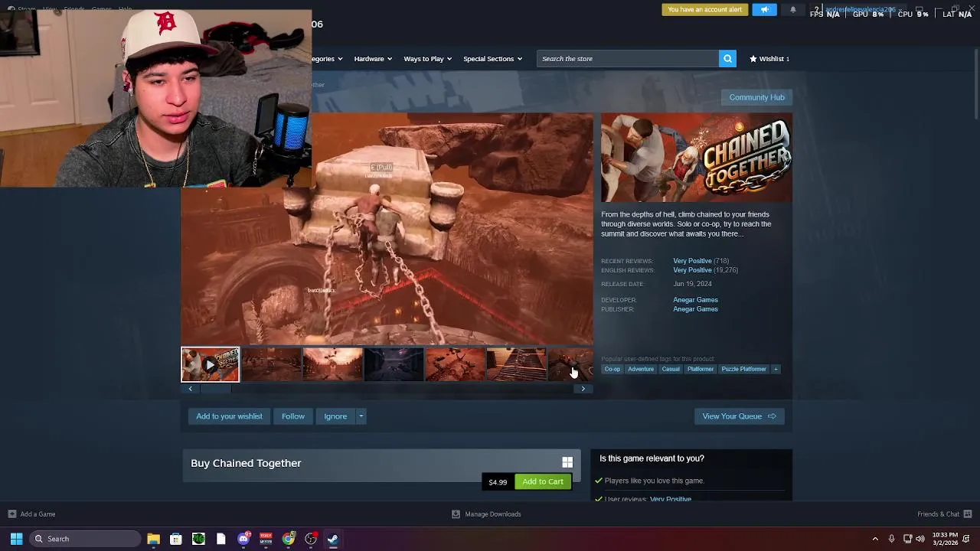Open Manage Downloads icon in bottom bar
The image size is (980, 551).
tap(456, 514)
